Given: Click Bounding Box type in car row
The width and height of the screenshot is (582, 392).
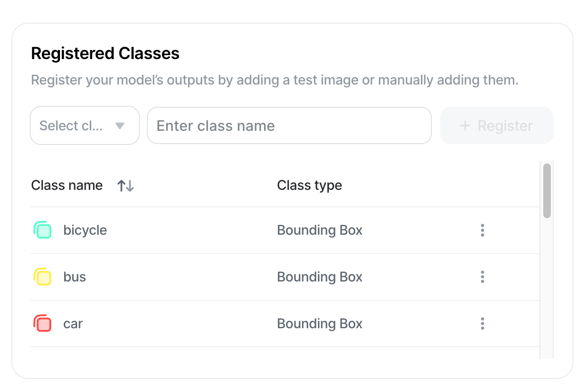Looking at the screenshot, I should click(x=320, y=324).
